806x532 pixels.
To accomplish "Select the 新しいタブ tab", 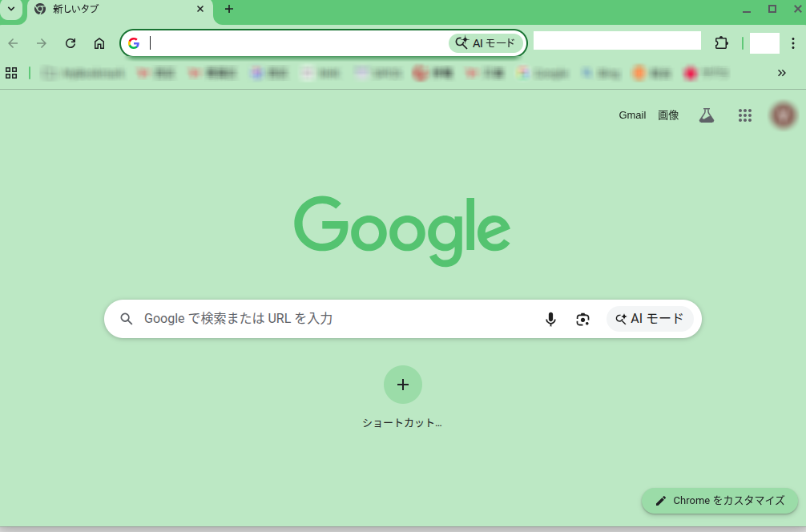I will pos(112,9).
